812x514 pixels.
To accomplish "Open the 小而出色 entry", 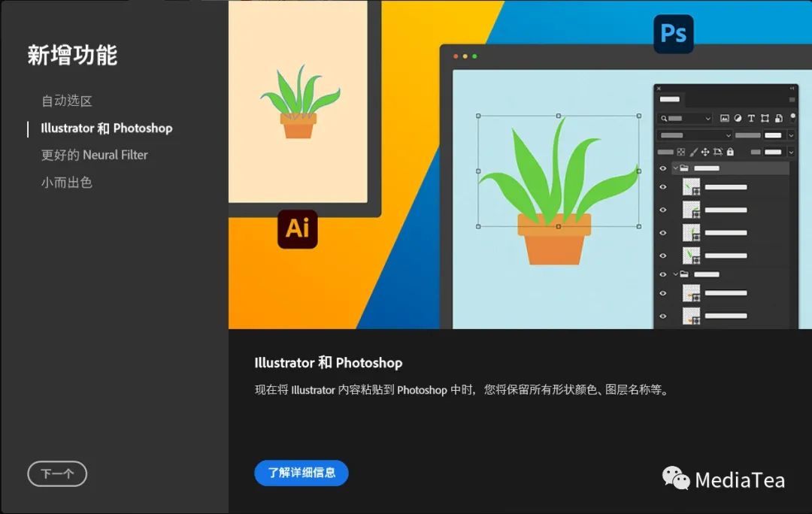I will 67,182.
